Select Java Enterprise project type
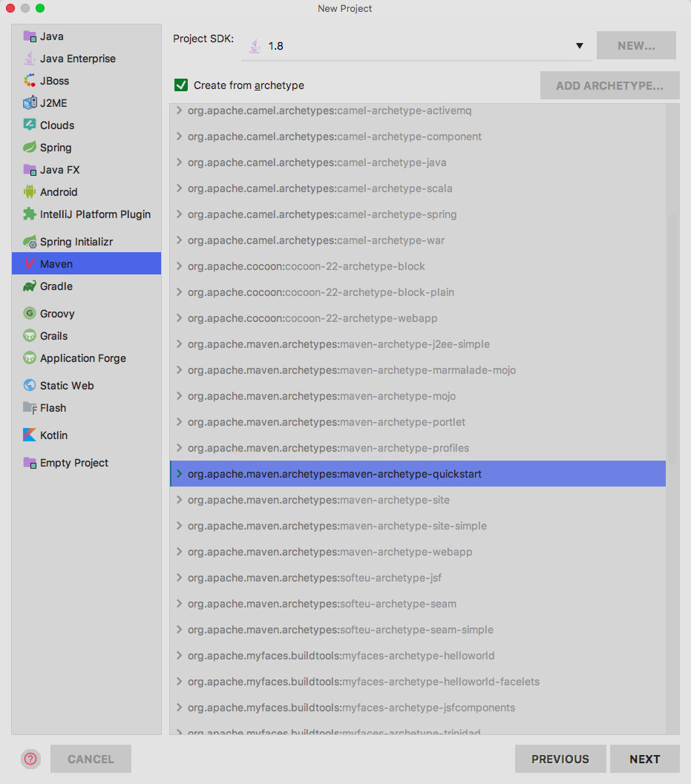 [77, 59]
